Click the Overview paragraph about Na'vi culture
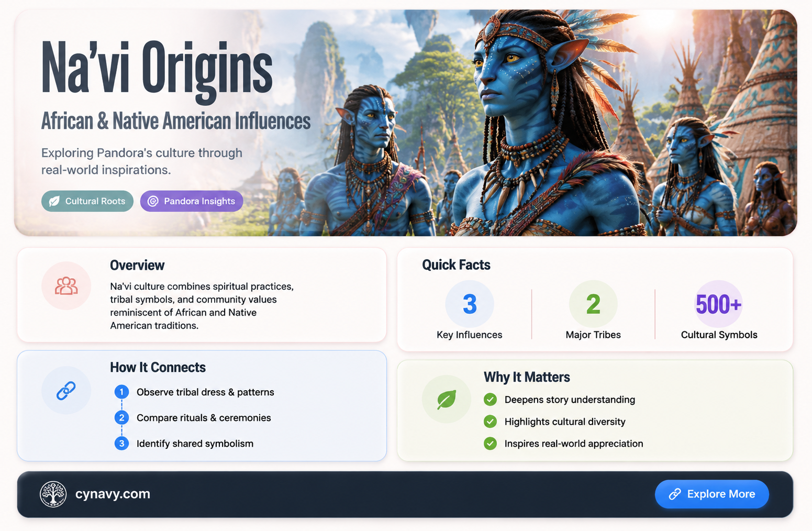This screenshot has width=812, height=531. click(202, 306)
